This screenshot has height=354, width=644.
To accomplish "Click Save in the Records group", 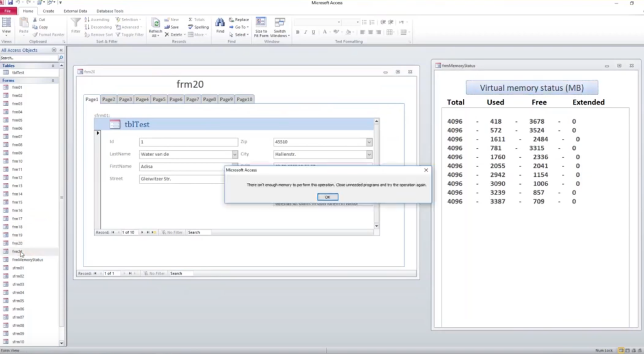I will pyautogui.click(x=171, y=27).
